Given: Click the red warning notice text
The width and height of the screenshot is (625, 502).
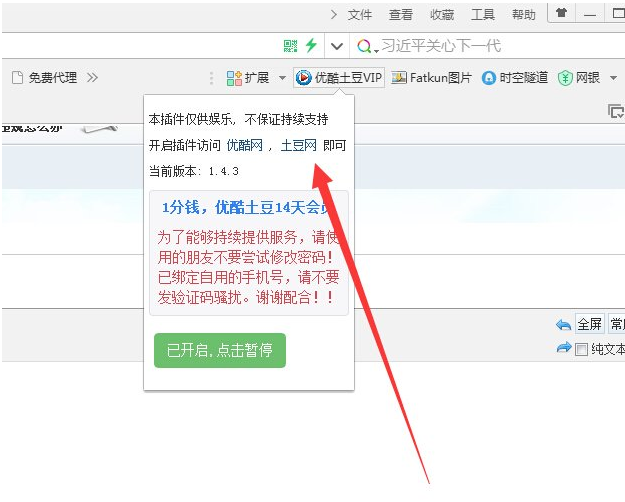Looking at the screenshot, I should tap(249, 267).
